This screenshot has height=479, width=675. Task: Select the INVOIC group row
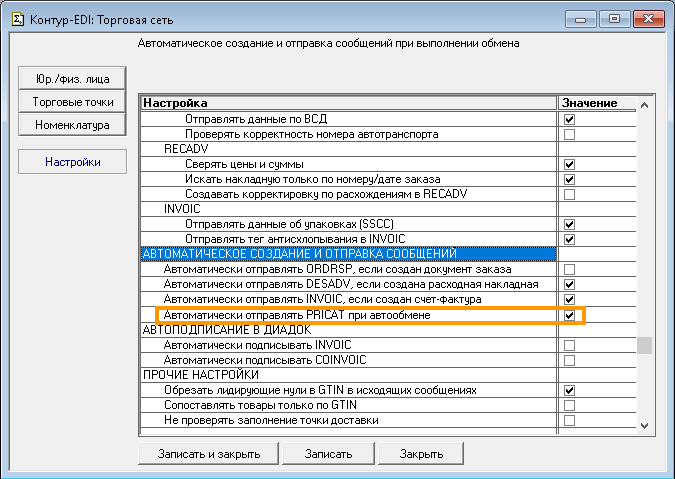click(x=349, y=209)
